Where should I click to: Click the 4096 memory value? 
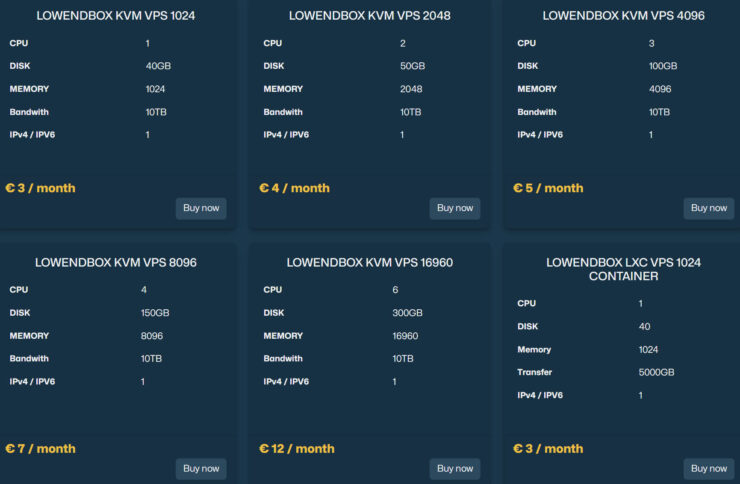(x=660, y=89)
